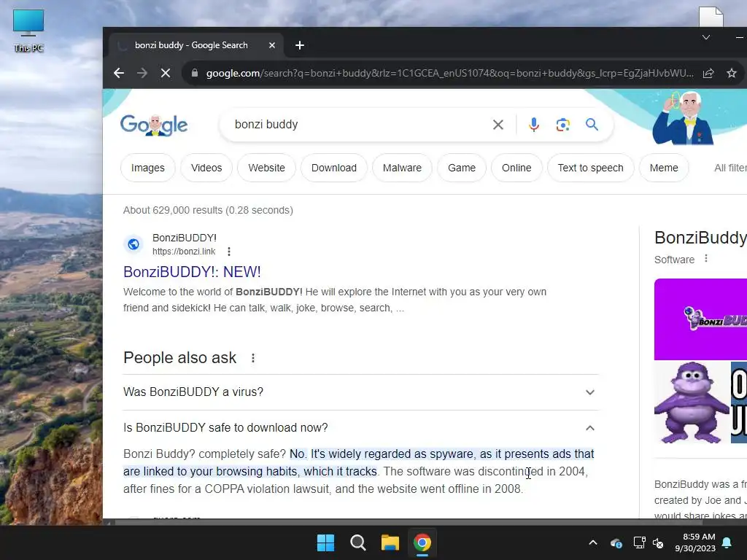The width and height of the screenshot is (747, 560).
Task: Close the bonzi buddy Google Search tab
Action: coord(272,45)
